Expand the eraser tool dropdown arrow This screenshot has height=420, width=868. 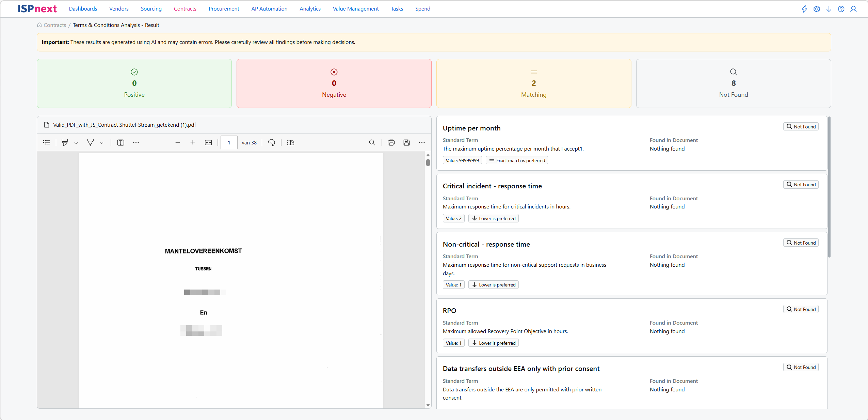(x=101, y=143)
